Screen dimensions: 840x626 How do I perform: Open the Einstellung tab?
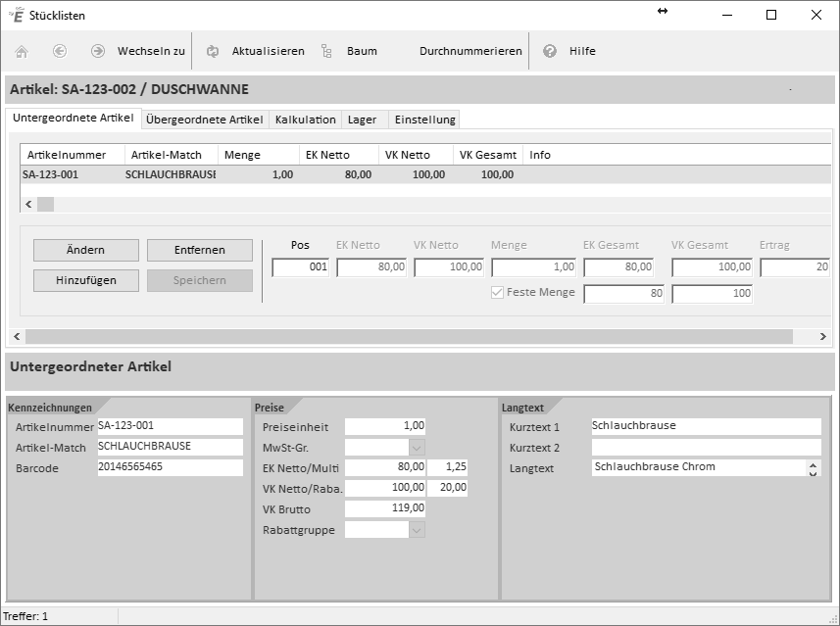[x=424, y=120]
